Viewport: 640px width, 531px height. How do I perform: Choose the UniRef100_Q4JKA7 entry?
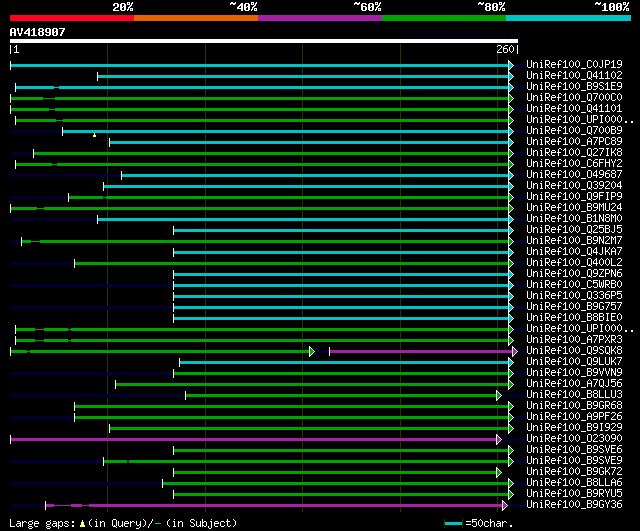click(574, 252)
